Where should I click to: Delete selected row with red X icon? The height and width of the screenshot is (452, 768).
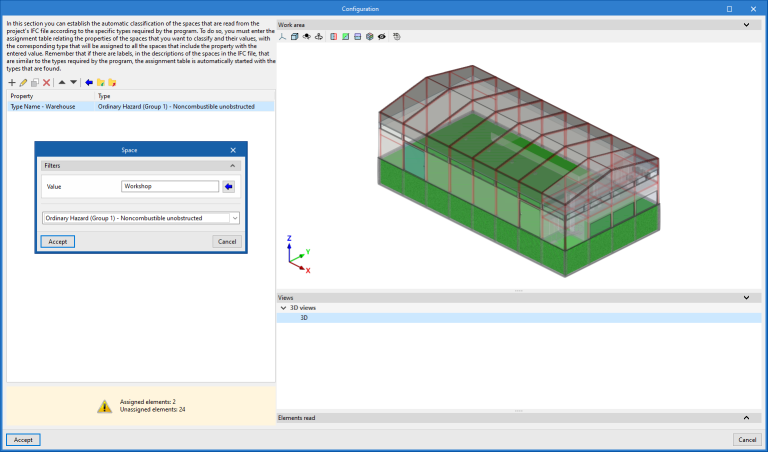click(47, 82)
